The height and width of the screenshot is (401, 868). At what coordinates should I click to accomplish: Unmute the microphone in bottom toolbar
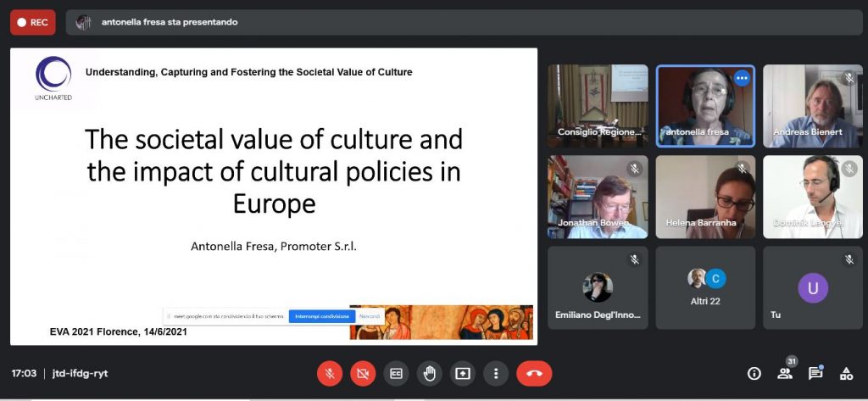(330, 373)
